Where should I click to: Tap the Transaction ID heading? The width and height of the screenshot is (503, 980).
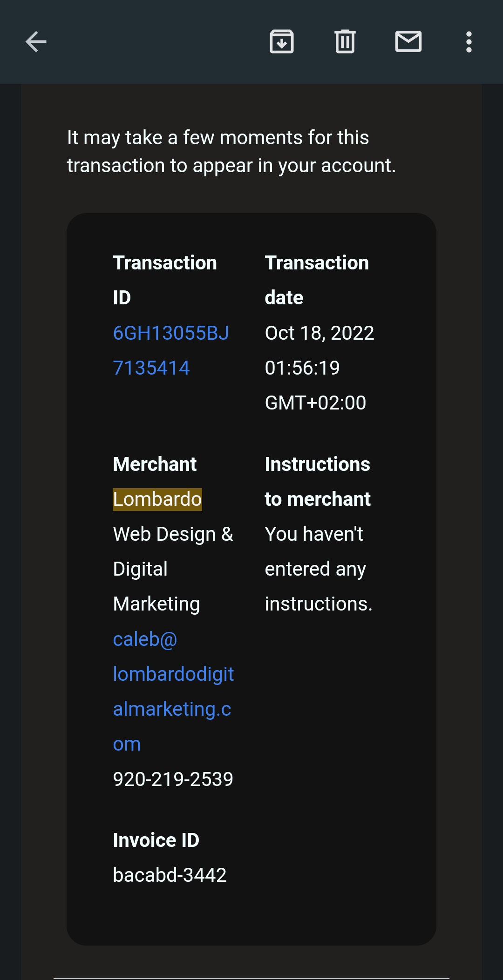pos(165,280)
